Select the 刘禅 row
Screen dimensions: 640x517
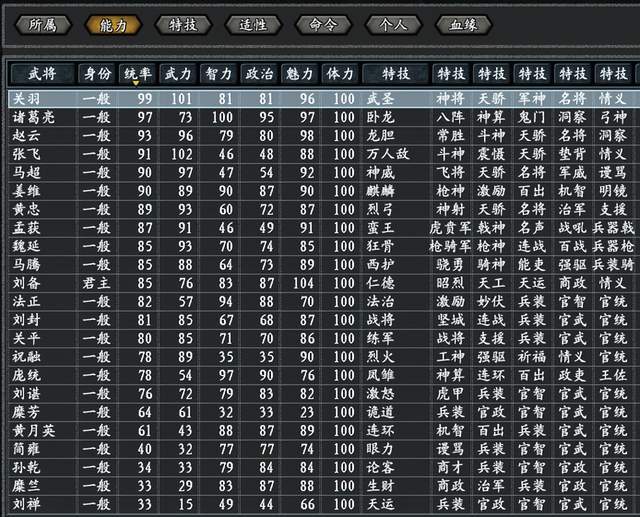point(324,504)
